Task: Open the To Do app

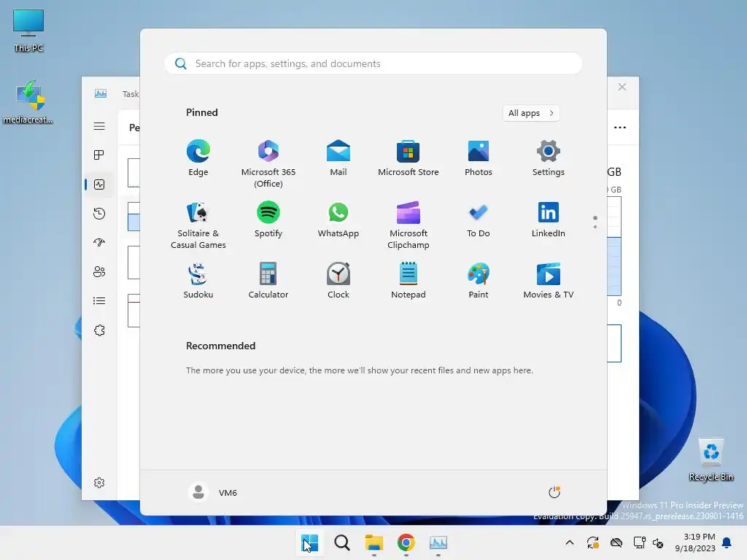Action: (x=479, y=220)
